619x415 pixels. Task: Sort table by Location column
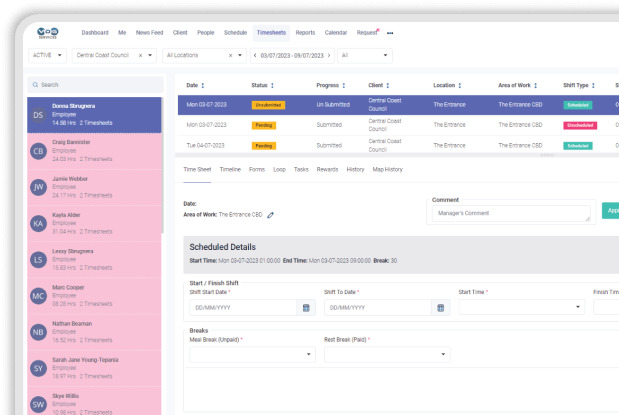460,85
